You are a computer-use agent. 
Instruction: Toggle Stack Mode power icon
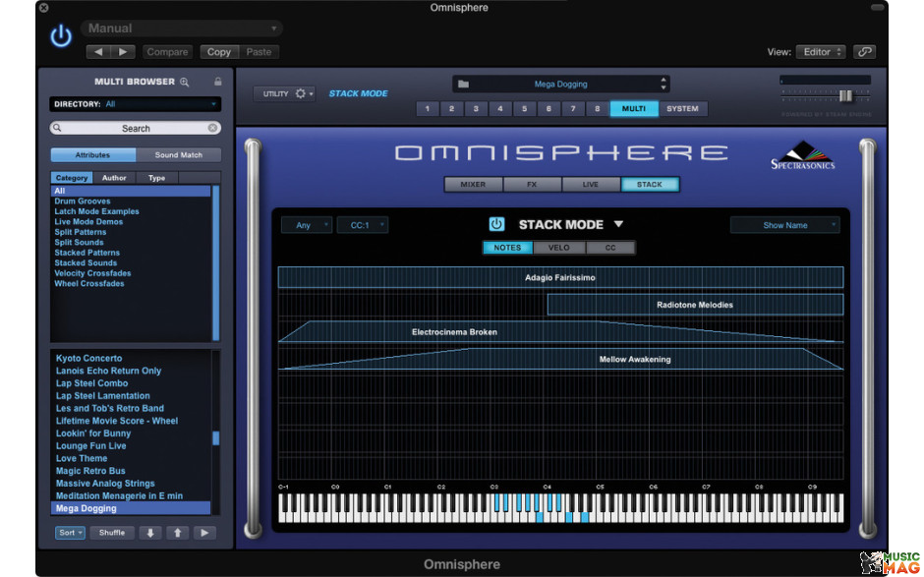[x=496, y=224]
